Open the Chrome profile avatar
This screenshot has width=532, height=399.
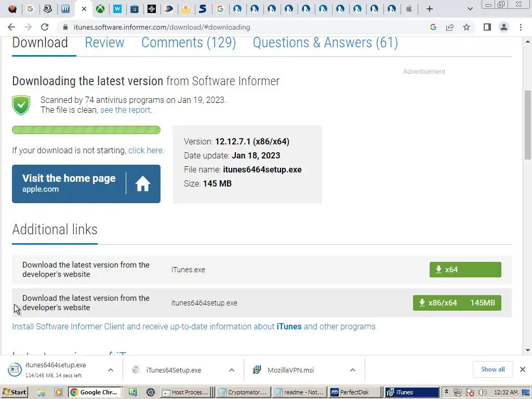pos(504,27)
